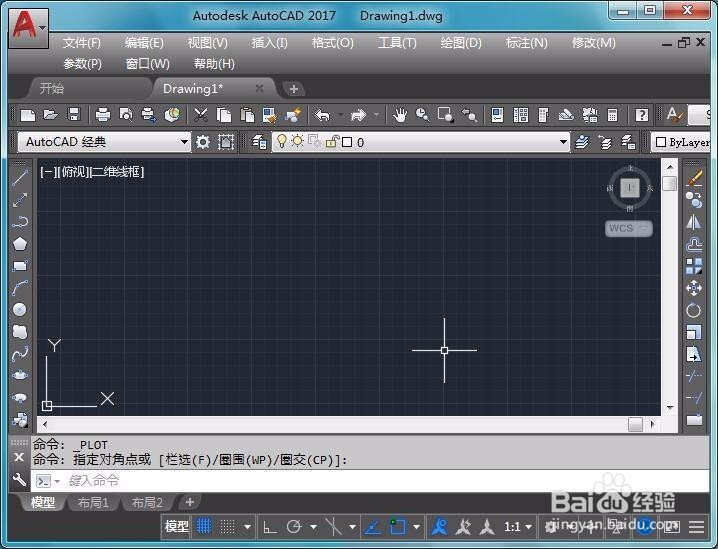Click the Zoom Window icon
The width and height of the screenshot is (718, 549).
(445, 114)
